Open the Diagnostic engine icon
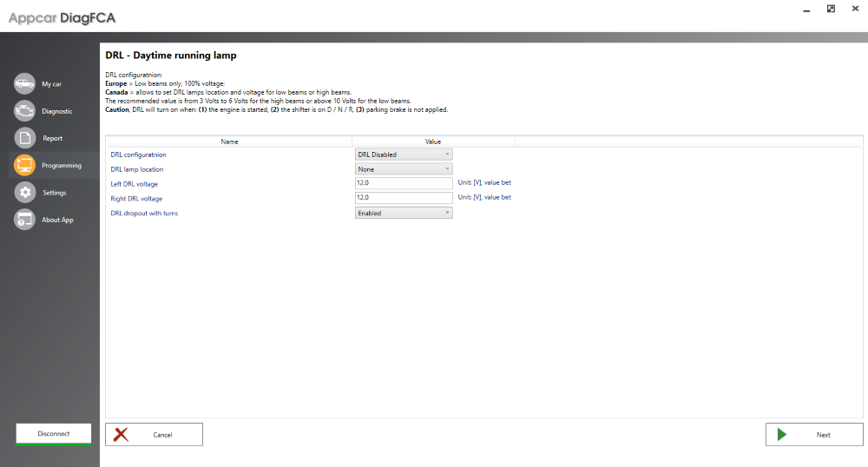The image size is (868, 467). pyautogui.click(x=24, y=111)
